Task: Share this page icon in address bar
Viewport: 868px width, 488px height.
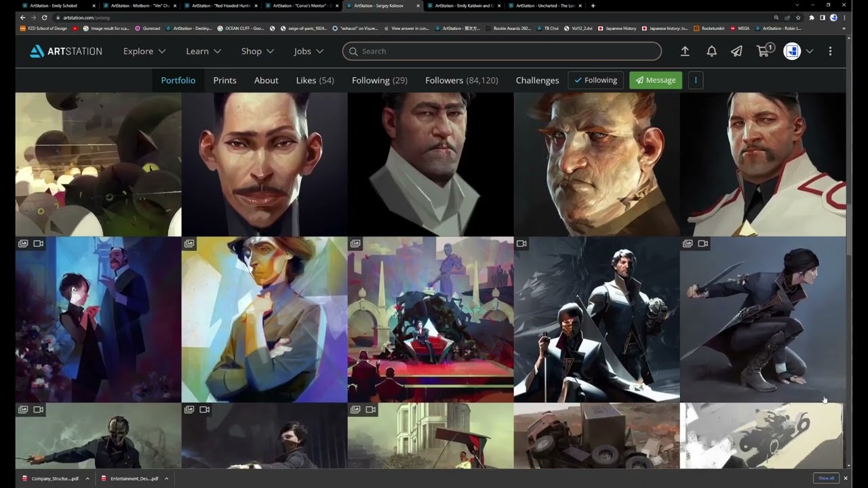Action: 787,17
